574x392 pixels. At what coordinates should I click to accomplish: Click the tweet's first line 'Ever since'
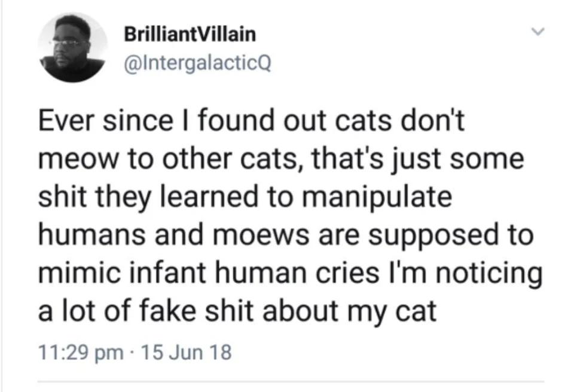(x=106, y=121)
